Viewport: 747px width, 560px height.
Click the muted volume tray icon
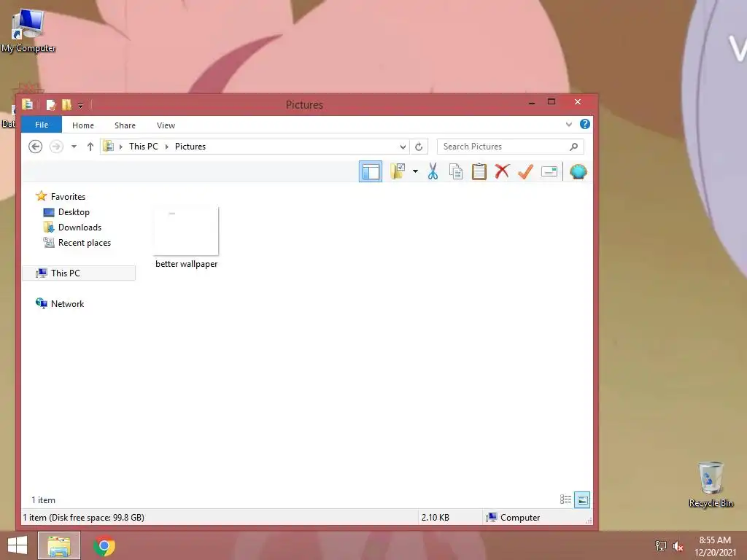pyautogui.click(x=678, y=546)
